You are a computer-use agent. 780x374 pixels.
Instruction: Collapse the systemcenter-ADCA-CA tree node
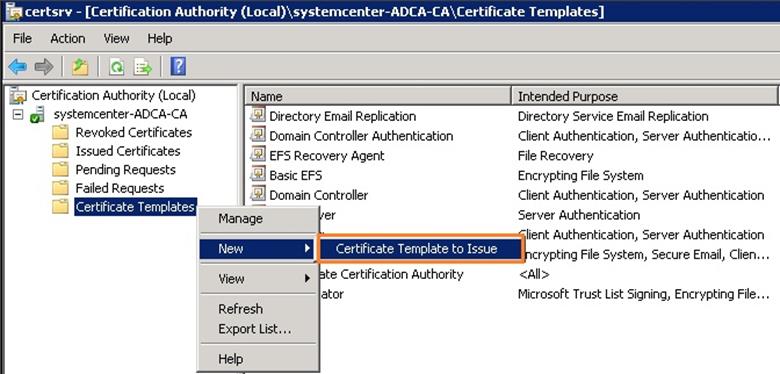[x=18, y=114]
